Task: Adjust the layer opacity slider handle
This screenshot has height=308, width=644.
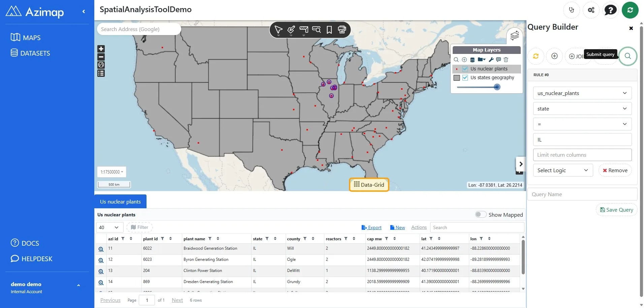Action: [497, 87]
